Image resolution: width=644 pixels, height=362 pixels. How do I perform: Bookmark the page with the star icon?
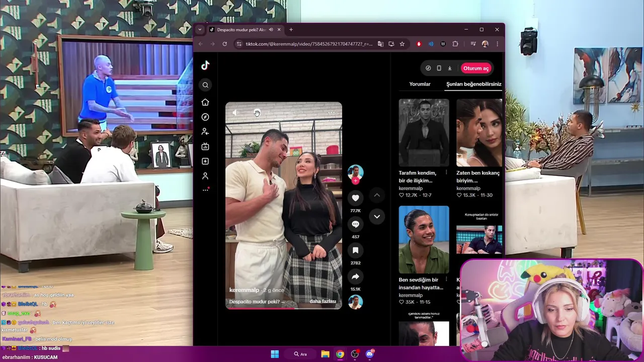402,44
